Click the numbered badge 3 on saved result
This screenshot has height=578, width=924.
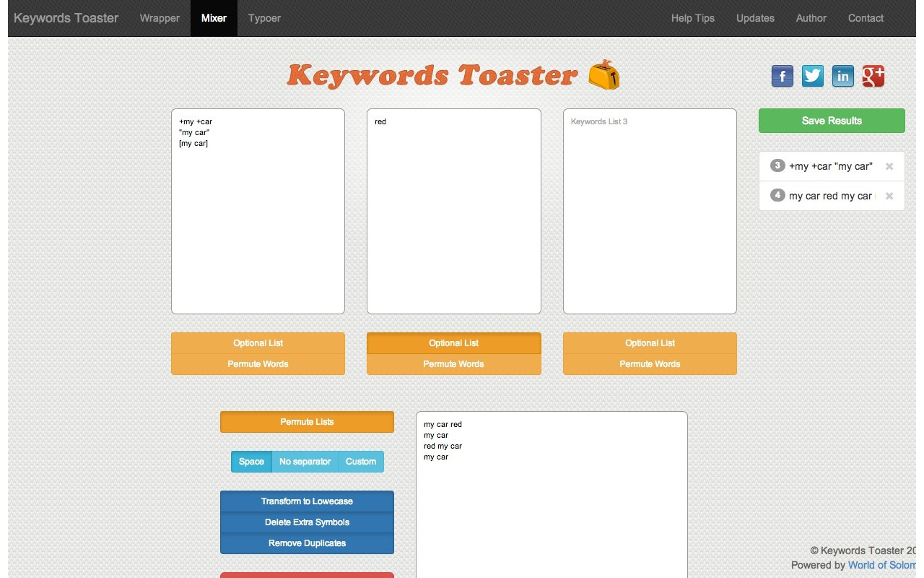point(777,165)
